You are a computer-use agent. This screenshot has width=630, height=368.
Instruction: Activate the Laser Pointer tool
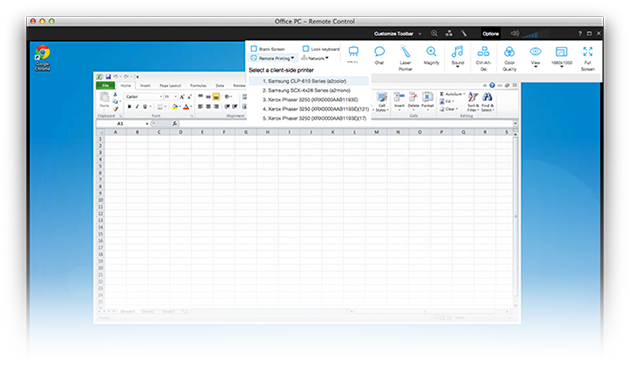(405, 58)
